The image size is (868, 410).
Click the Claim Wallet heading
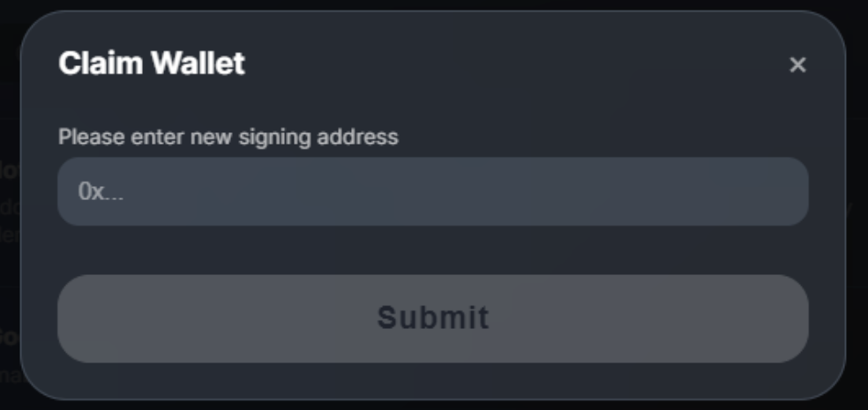151,63
